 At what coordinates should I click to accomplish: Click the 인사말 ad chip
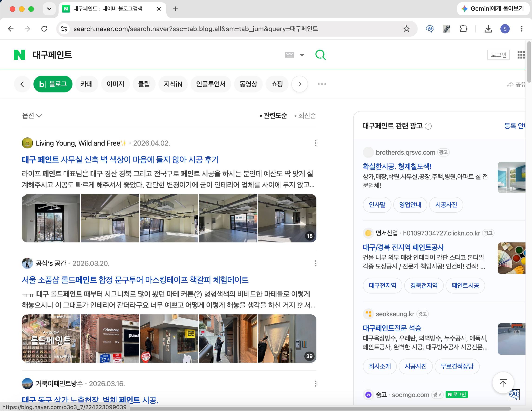click(x=377, y=205)
